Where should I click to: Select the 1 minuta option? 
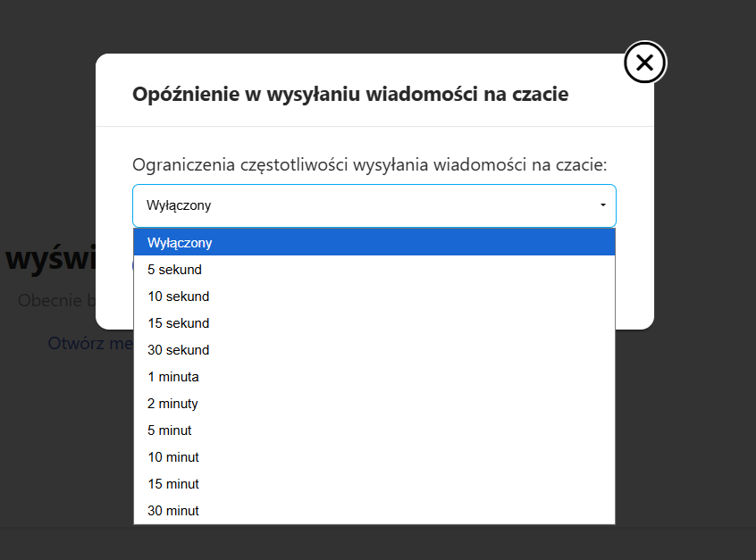pyautogui.click(x=374, y=377)
